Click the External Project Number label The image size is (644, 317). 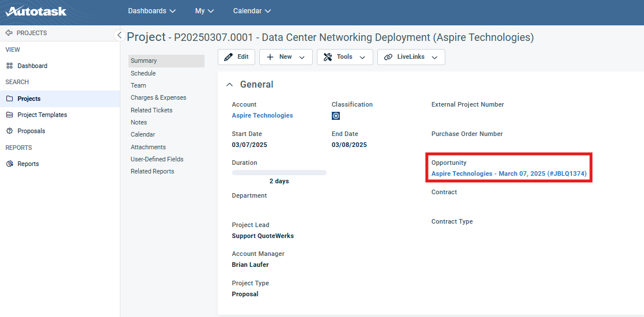point(468,104)
